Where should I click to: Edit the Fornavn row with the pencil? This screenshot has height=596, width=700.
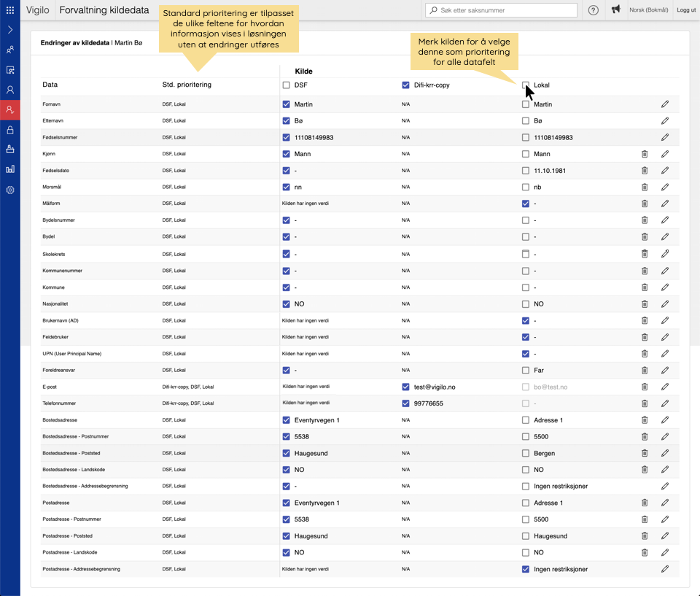point(665,104)
